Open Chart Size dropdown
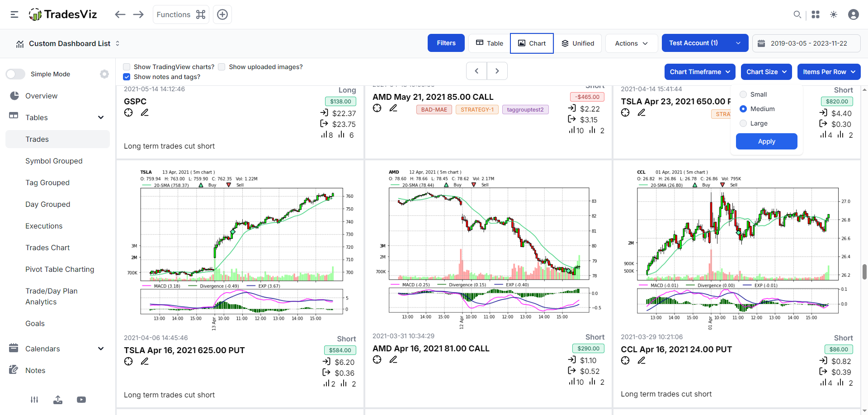Image resolution: width=868 pixels, height=415 pixels. [766, 72]
